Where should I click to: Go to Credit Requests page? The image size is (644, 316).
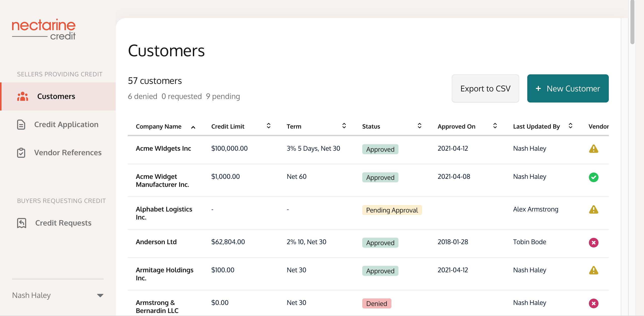[x=63, y=223]
